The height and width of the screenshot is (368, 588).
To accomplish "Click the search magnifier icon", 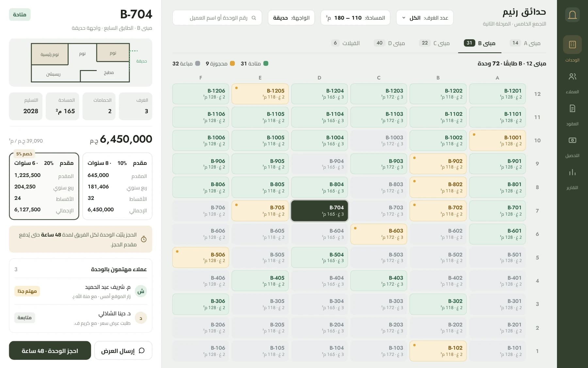I will click(254, 18).
